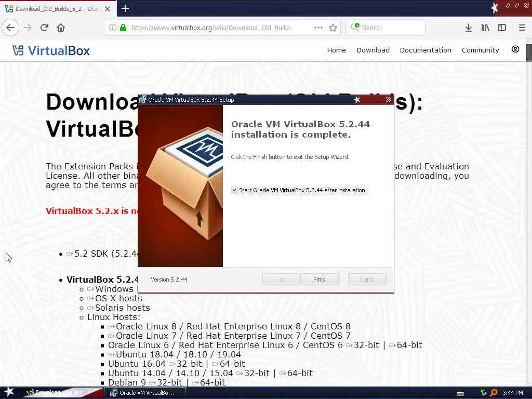Select the Download_Old_Builds_5_2 browser tab

click(58, 9)
